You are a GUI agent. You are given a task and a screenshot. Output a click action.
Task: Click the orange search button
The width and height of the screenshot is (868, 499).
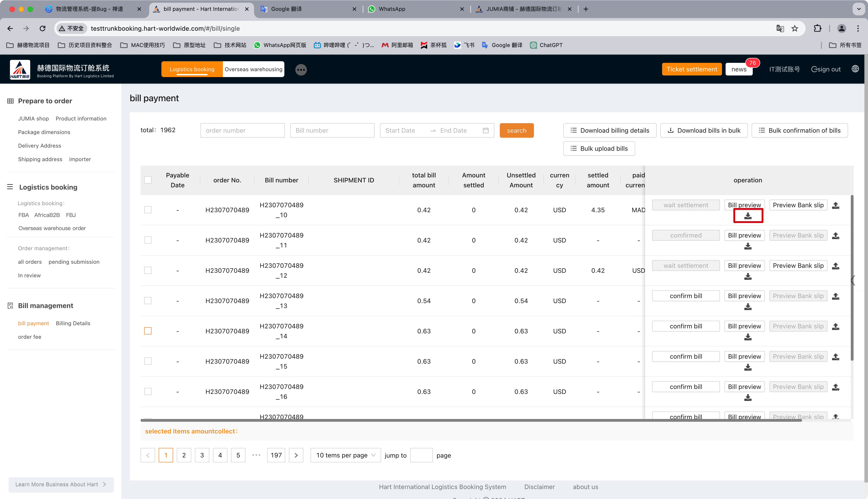point(516,130)
